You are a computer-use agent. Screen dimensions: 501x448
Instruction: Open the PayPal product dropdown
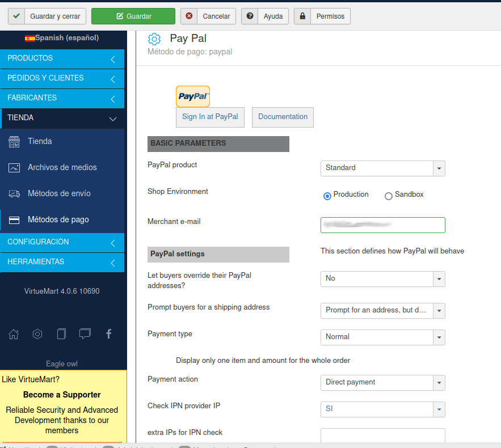(x=383, y=168)
